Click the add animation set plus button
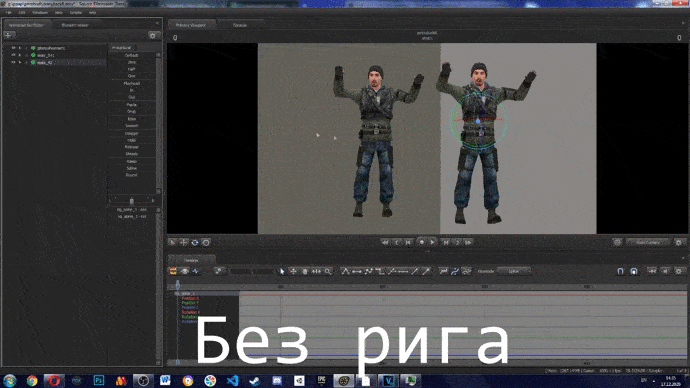 9,35
